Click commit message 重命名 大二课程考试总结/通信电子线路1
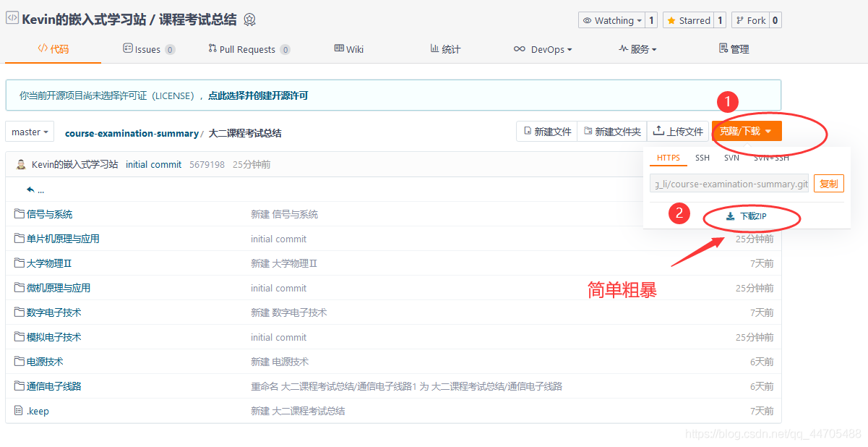Screen dimensions: 868x447 click(x=407, y=386)
